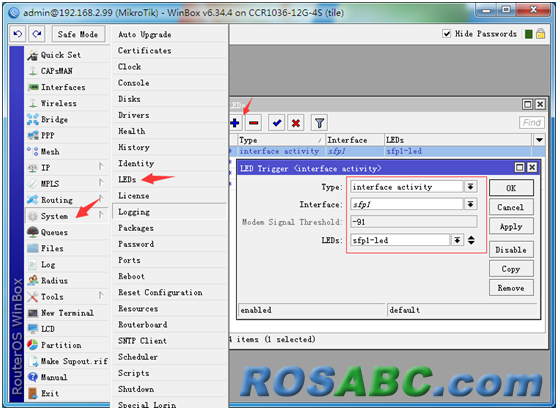Image resolution: width=558 pixels, height=410 pixels.
Task: Click the red minus remove icon
Action: (253, 123)
